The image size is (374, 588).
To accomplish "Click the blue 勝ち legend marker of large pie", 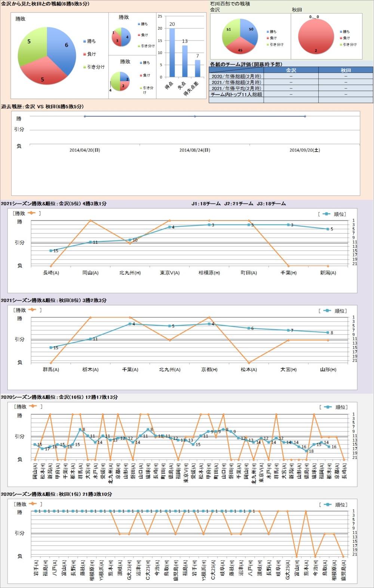I will (x=85, y=41).
